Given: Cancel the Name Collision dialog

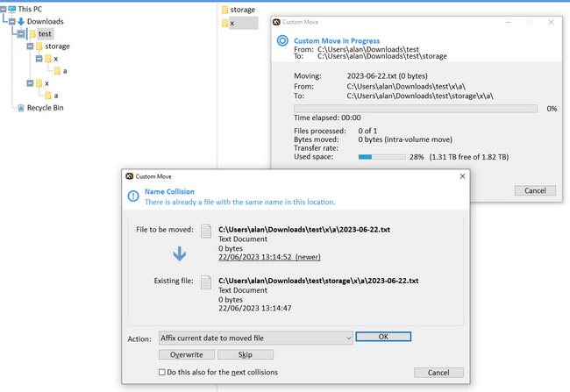Looking at the screenshot, I should (438, 373).
